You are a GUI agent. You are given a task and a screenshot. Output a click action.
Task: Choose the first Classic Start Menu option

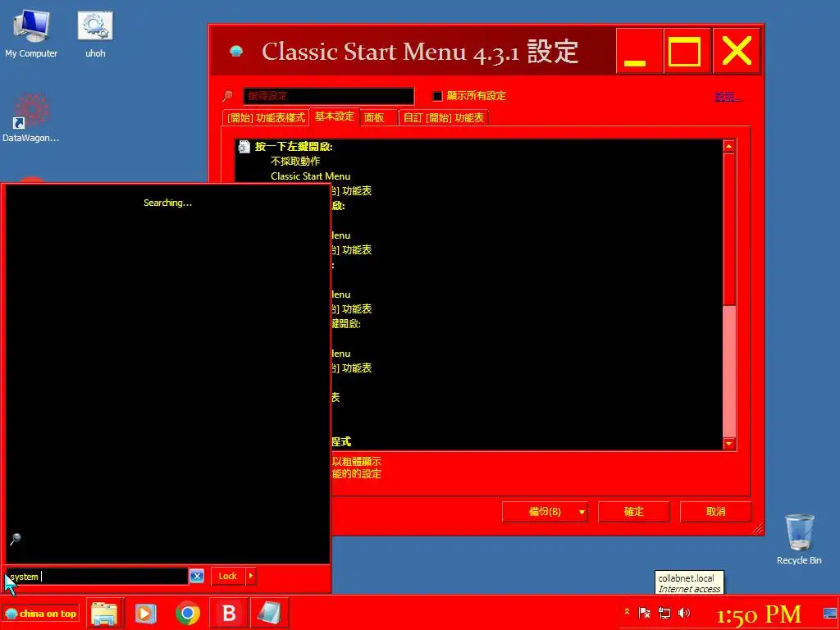click(x=310, y=176)
